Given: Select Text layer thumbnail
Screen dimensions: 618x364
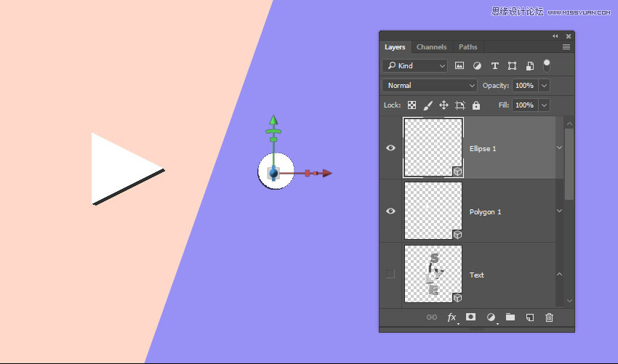Looking at the screenshot, I should 433,274.
